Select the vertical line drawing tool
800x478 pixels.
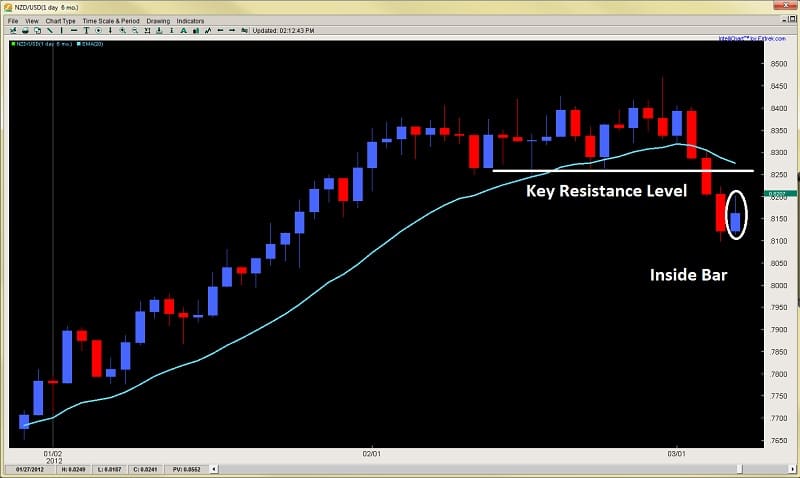click(x=61, y=31)
